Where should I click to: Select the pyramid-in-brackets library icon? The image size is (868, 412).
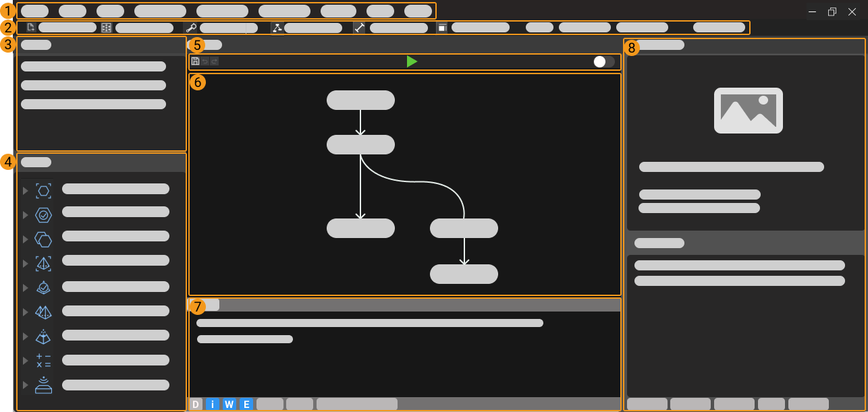(x=43, y=264)
